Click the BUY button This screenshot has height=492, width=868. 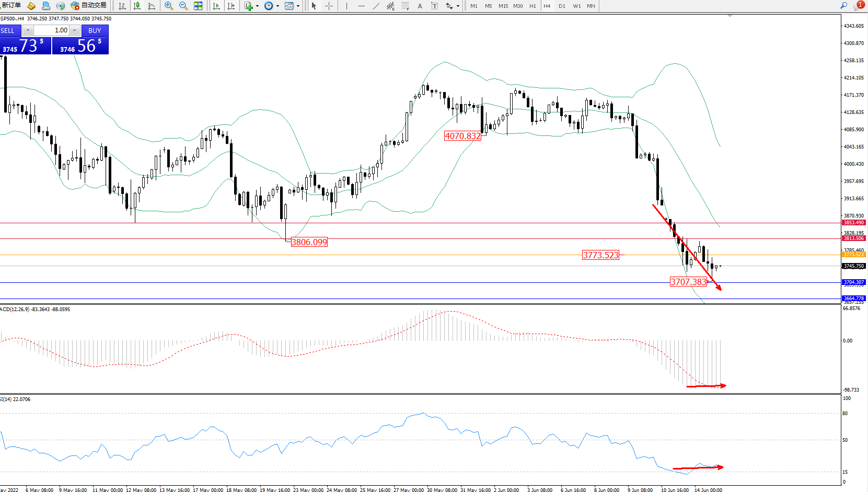click(95, 31)
